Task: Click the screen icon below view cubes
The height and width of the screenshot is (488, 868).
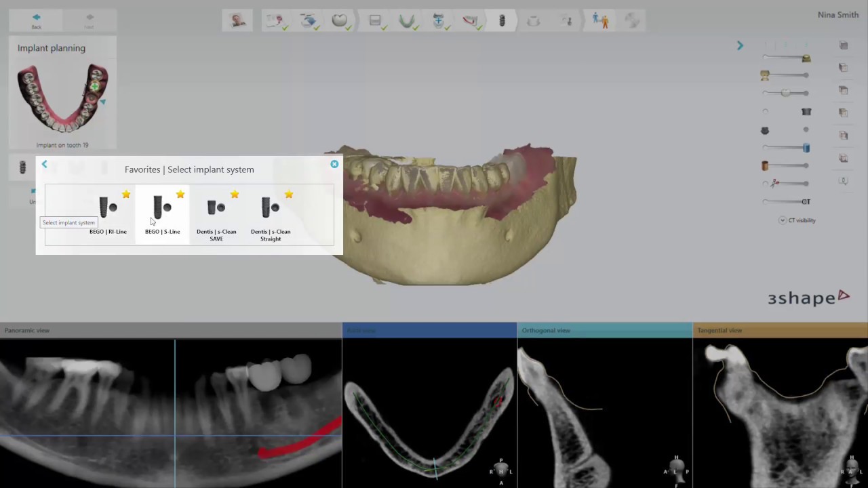Action: [844, 181]
